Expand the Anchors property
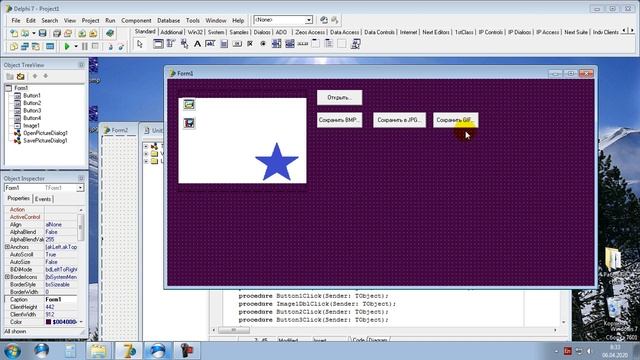This screenshot has height=360, width=640. pos(7,247)
